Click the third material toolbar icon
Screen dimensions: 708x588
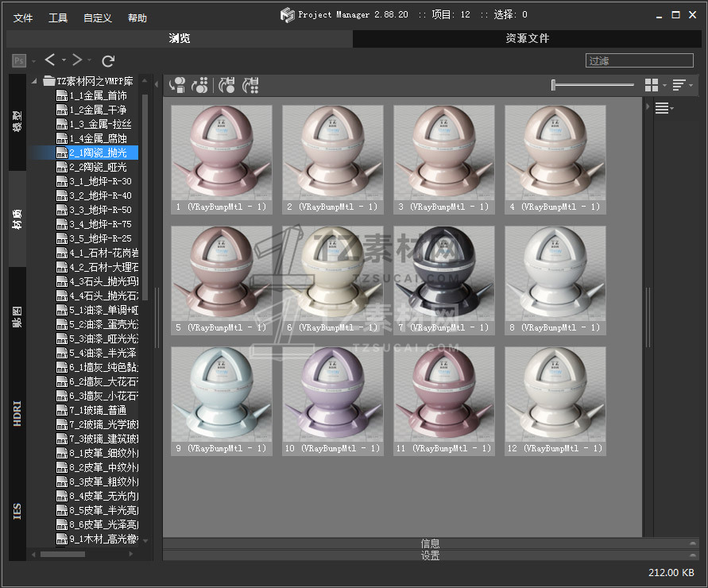[x=227, y=85]
